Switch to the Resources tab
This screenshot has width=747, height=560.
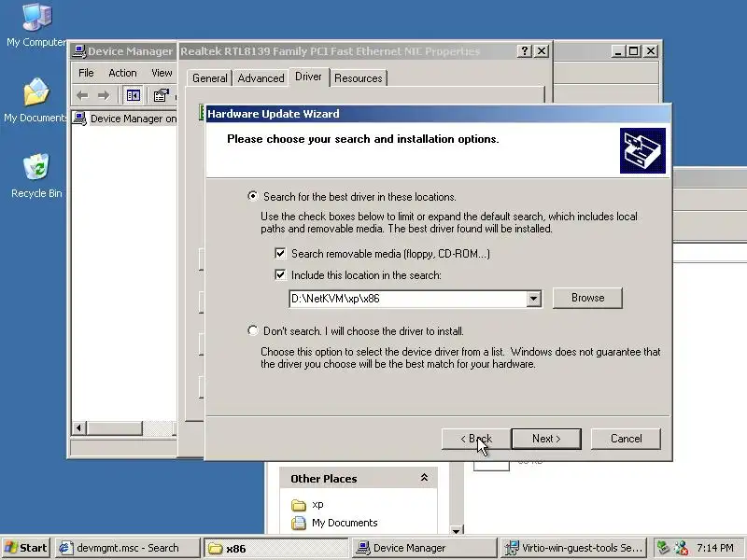[x=359, y=78]
